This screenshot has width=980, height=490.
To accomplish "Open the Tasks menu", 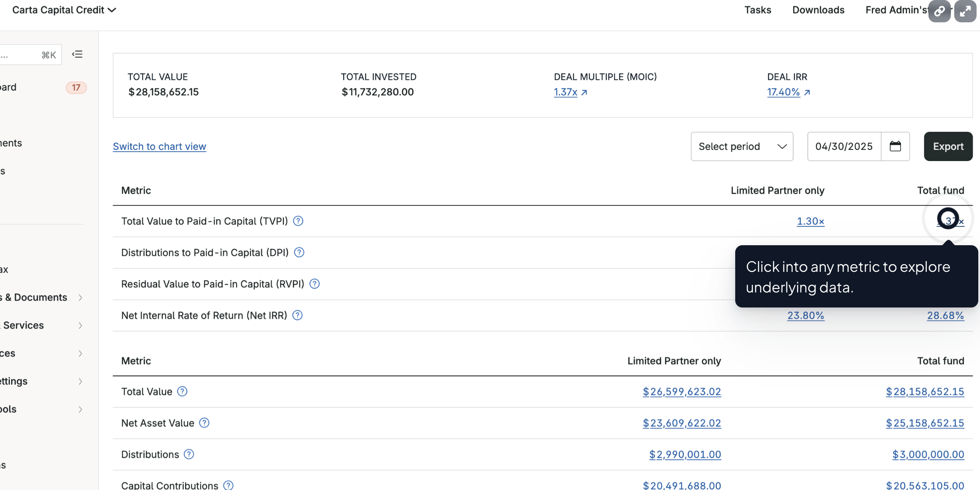I will 758,10.
